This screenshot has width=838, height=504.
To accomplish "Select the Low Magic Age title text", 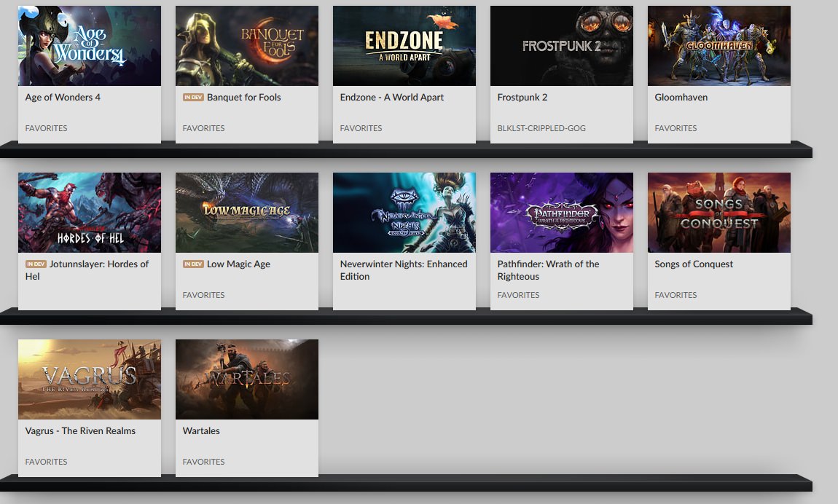I will coord(238,264).
